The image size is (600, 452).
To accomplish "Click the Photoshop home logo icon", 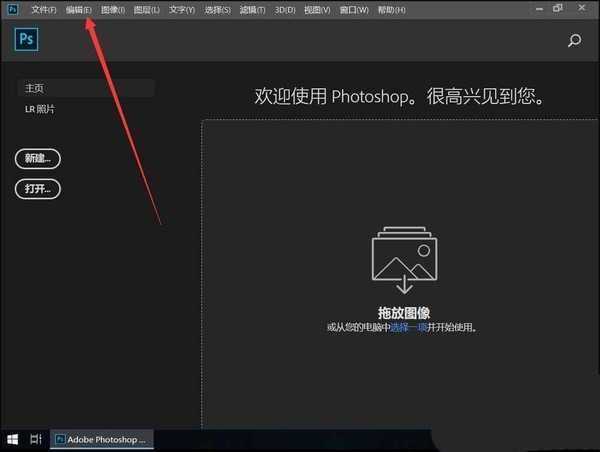I will tap(26, 39).
